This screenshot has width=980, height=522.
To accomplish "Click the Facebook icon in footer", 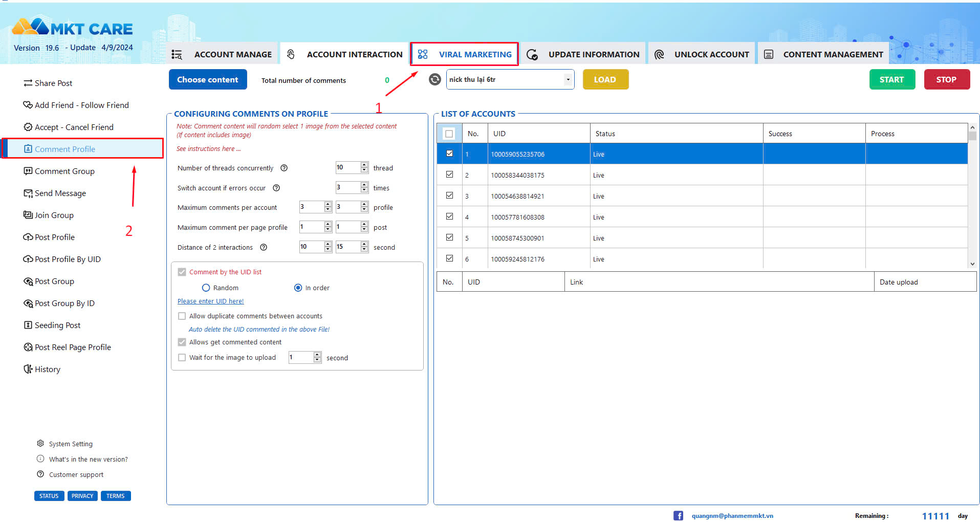I will pos(678,516).
